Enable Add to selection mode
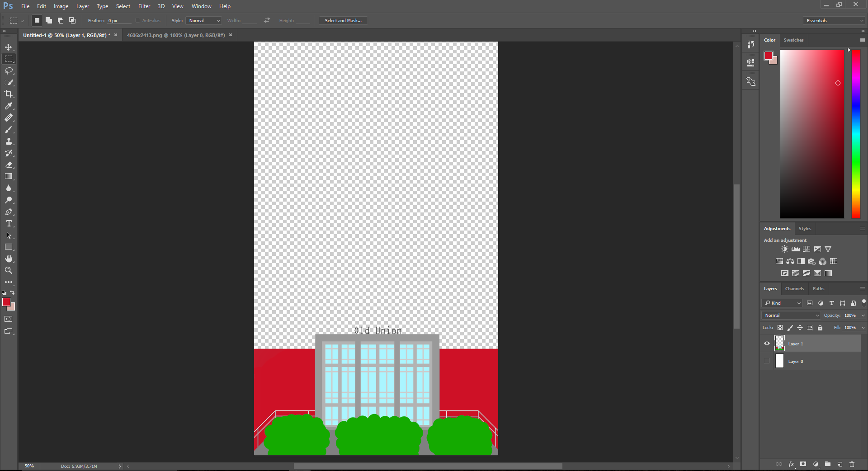Viewport: 868px width, 471px height. coord(49,20)
